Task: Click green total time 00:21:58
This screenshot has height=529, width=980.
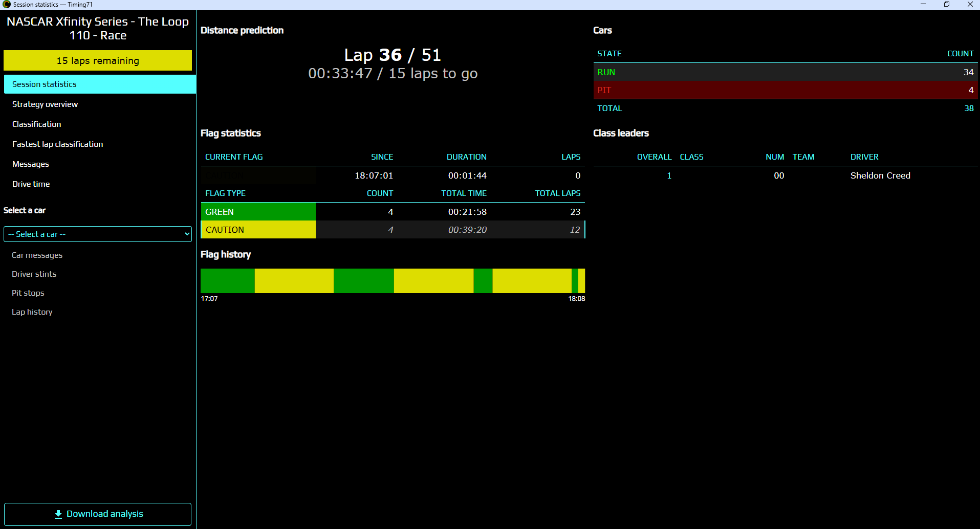Action: tap(467, 211)
